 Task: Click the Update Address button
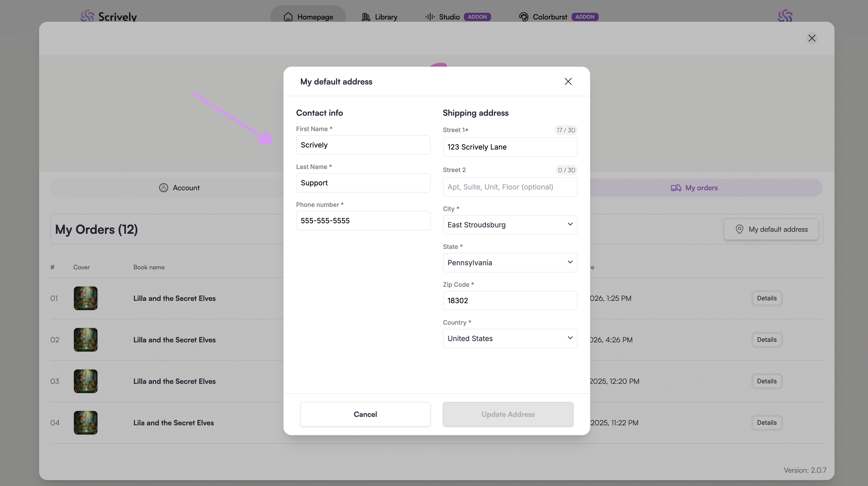[x=508, y=414]
